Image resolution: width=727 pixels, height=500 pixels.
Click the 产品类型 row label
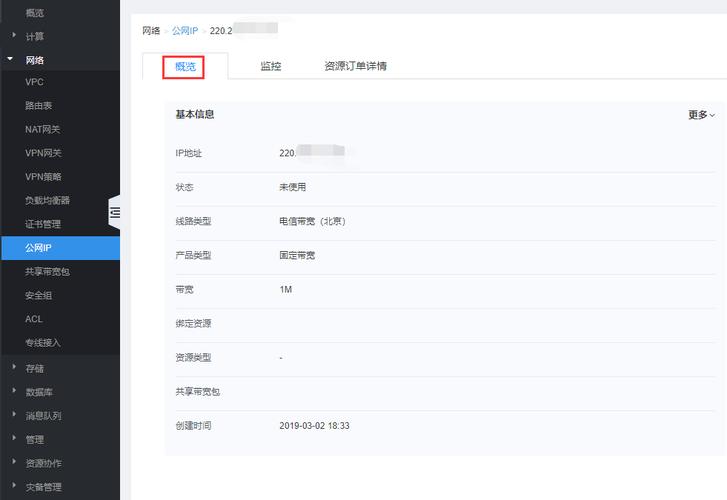pyautogui.click(x=193, y=255)
